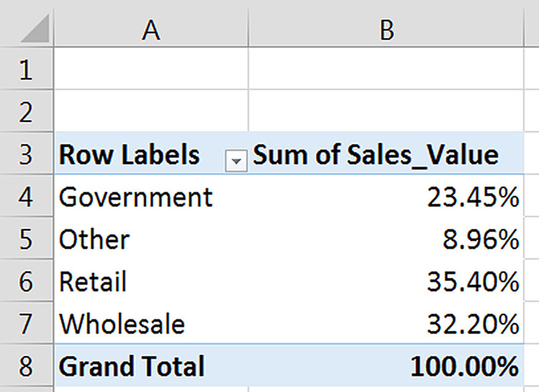The width and height of the screenshot is (539, 392).
Task: Select column B header
Action: [x=386, y=30]
